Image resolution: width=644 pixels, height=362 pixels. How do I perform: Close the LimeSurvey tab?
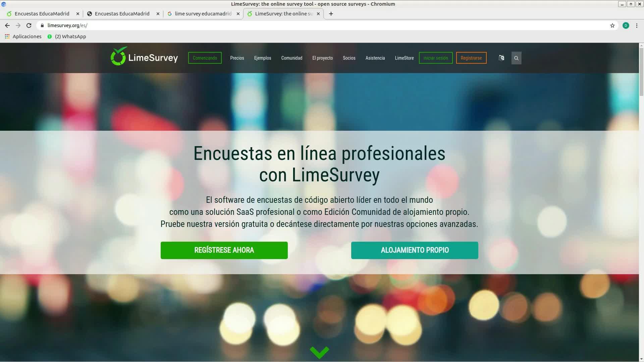click(318, 14)
